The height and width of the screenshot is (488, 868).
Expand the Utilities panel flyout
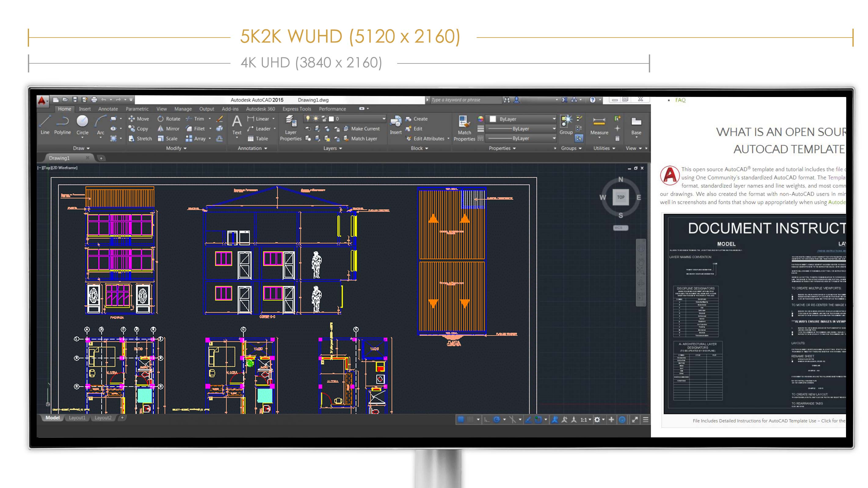[604, 148]
